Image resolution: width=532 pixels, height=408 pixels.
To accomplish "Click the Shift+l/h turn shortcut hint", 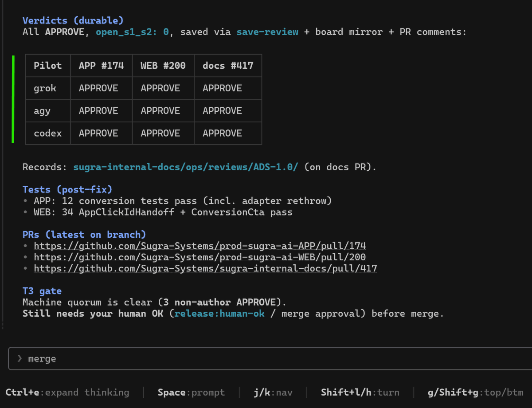I will click(360, 392).
